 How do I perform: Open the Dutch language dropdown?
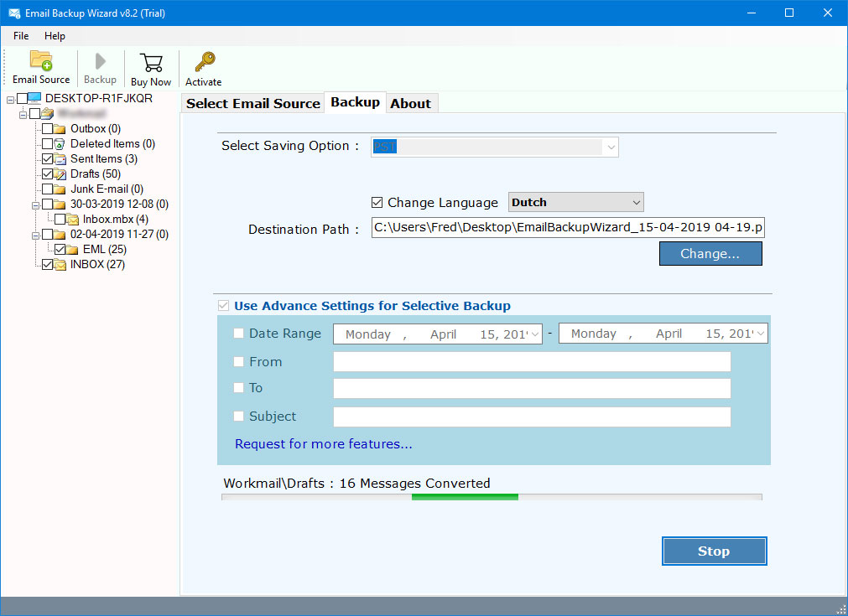pyautogui.click(x=576, y=203)
